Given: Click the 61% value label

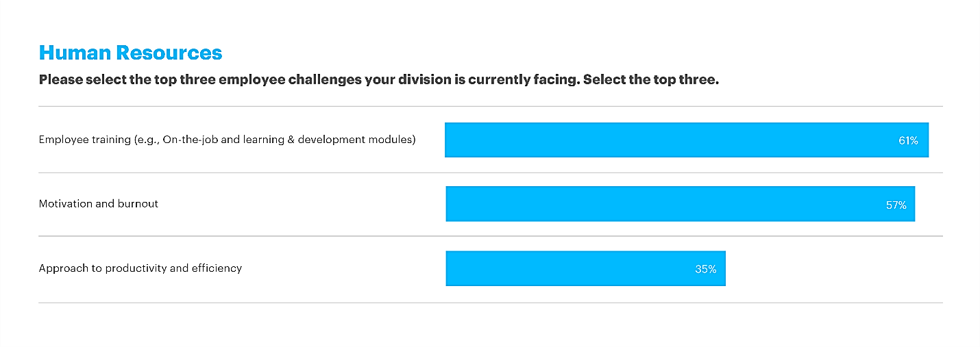Looking at the screenshot, I should tap(908, 140).
